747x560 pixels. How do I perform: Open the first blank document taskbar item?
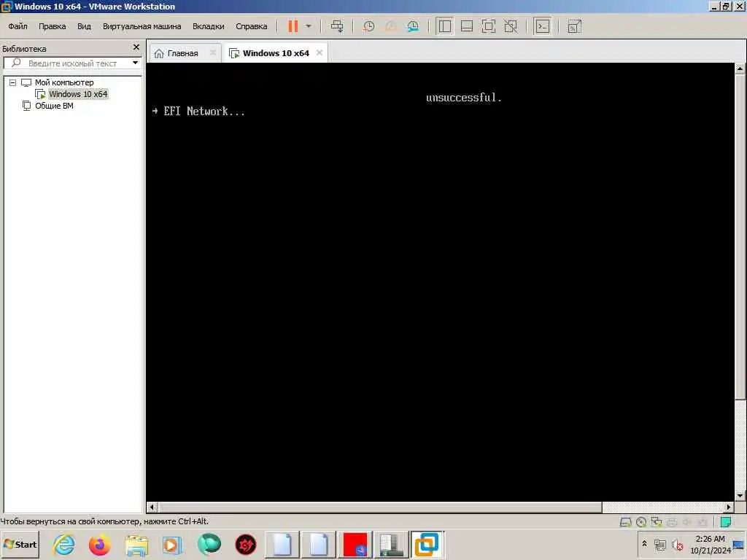pos(282,544)
